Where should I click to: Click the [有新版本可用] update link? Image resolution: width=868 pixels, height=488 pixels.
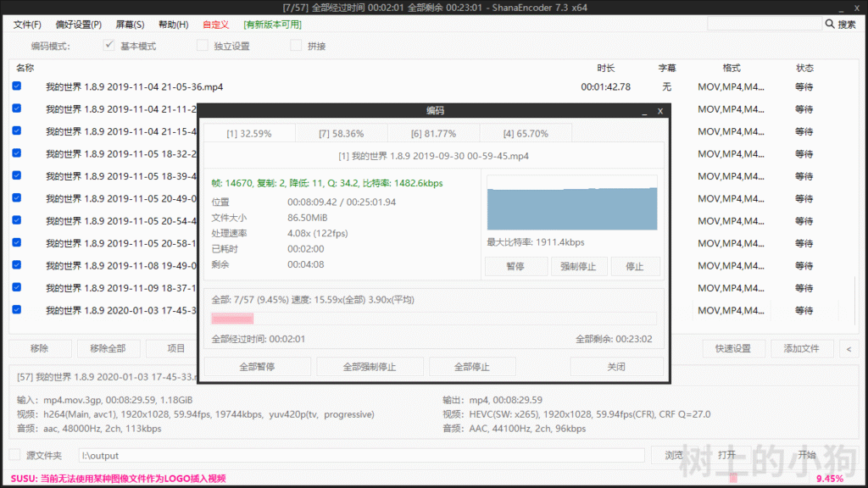pos(272,25)
